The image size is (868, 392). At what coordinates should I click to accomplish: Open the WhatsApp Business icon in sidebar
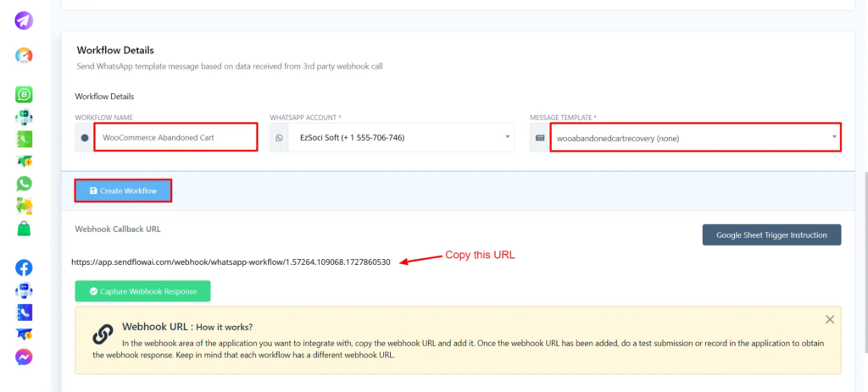[x=24, y=95]
